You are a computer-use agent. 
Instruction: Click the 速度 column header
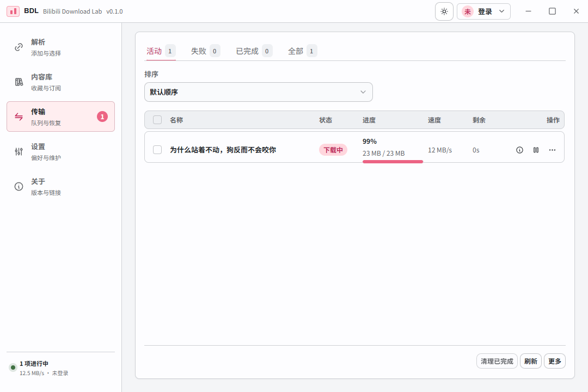(434, 120)
